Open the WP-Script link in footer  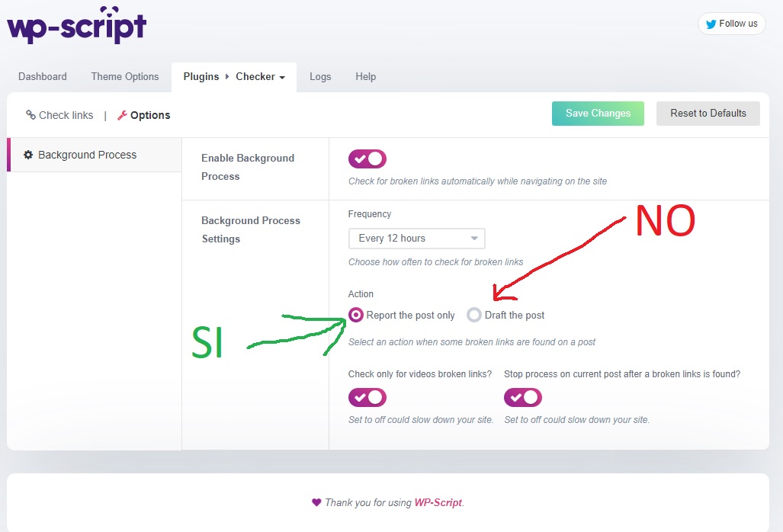(x=438, y=502)
